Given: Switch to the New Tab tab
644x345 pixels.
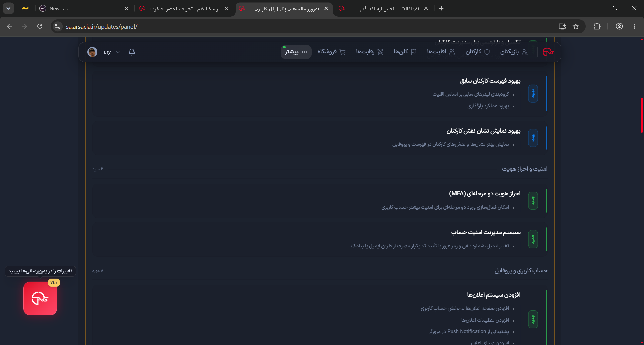Looking at the screenshot, I should pyautogui.click(x=84, y=9).
